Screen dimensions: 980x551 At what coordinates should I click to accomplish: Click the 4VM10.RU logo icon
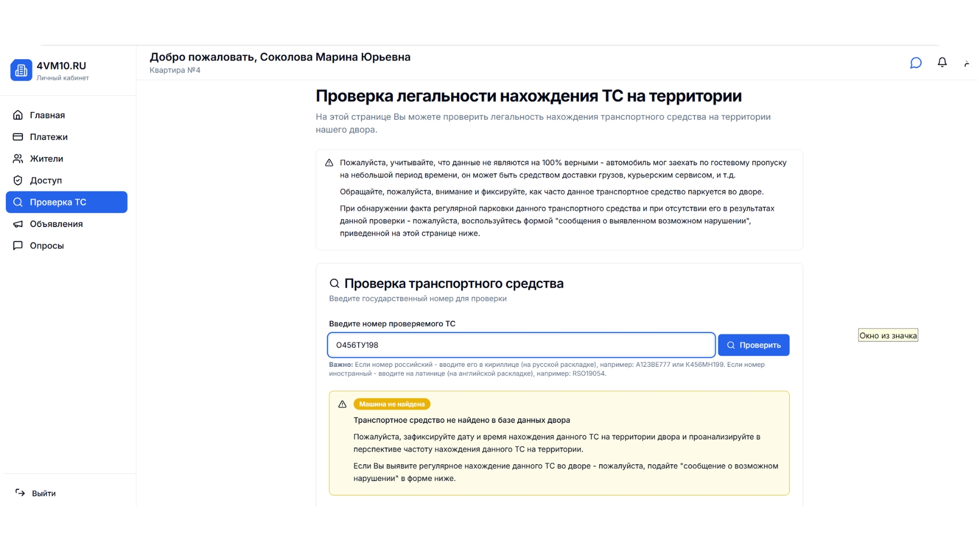click(21, 70)
